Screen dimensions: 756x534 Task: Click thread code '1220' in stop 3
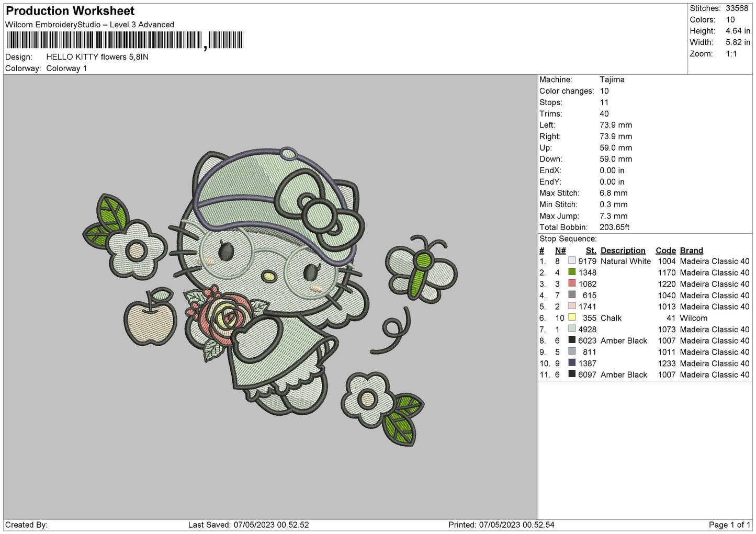[x=667, y=284]
